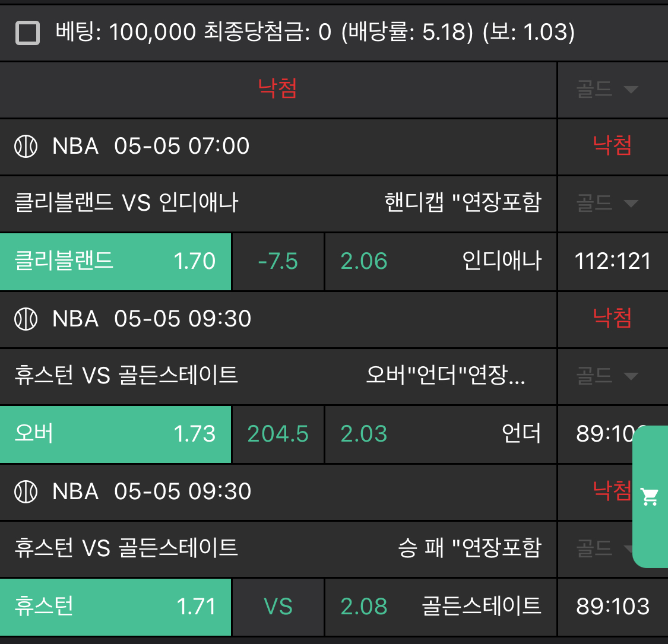Pick 휴스턴 1.71 to win
668x644 pixels.
point(115,607)
